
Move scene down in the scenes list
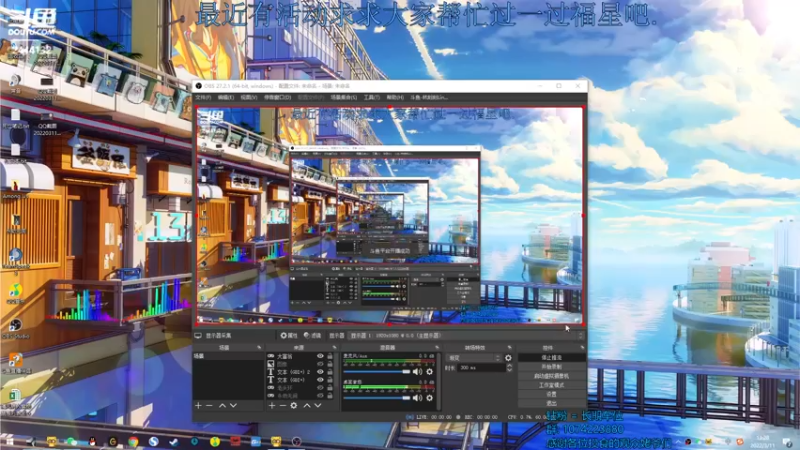point(233,406)
